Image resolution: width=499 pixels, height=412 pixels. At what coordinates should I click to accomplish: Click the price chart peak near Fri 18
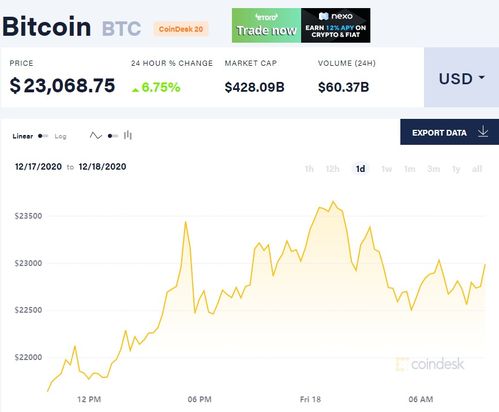333,201
